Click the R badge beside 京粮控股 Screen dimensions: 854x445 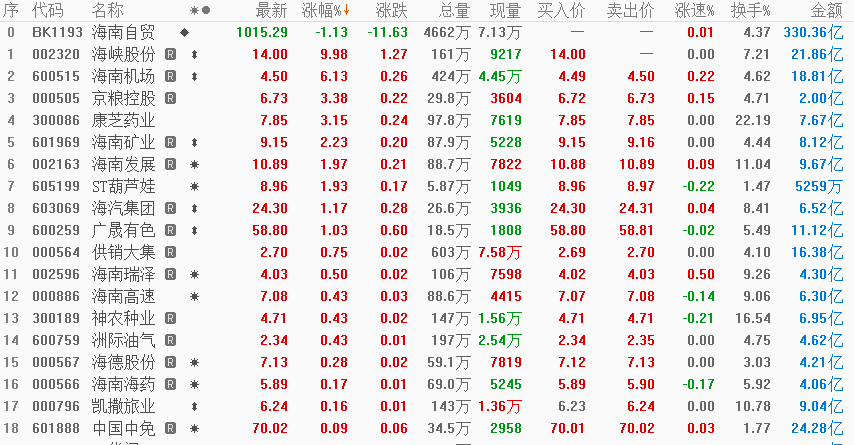[170, 99]
